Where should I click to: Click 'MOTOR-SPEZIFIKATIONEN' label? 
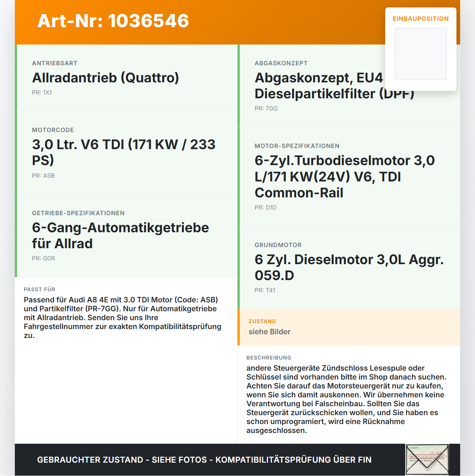click(297, 146)
